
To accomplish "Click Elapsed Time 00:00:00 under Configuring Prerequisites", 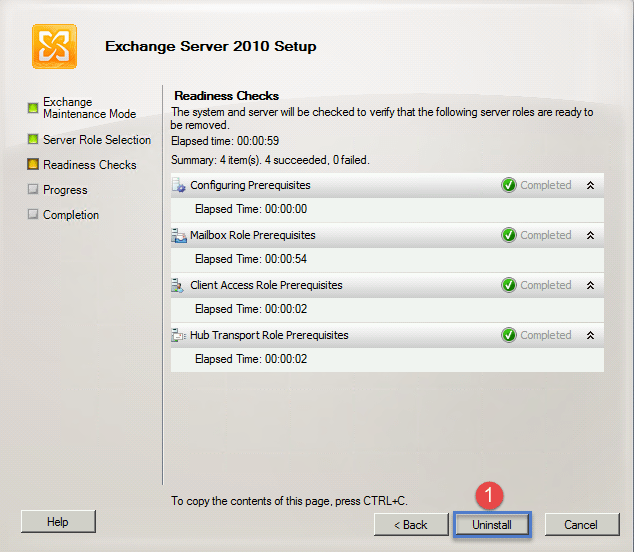I will pyautogui.click(x=251, y=209).
